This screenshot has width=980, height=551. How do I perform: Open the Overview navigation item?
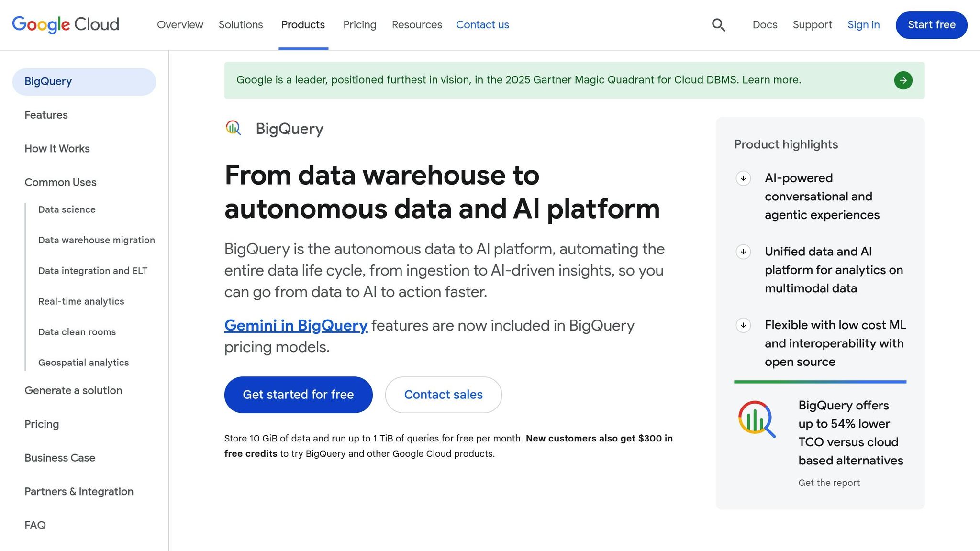[x=180, y=24]
